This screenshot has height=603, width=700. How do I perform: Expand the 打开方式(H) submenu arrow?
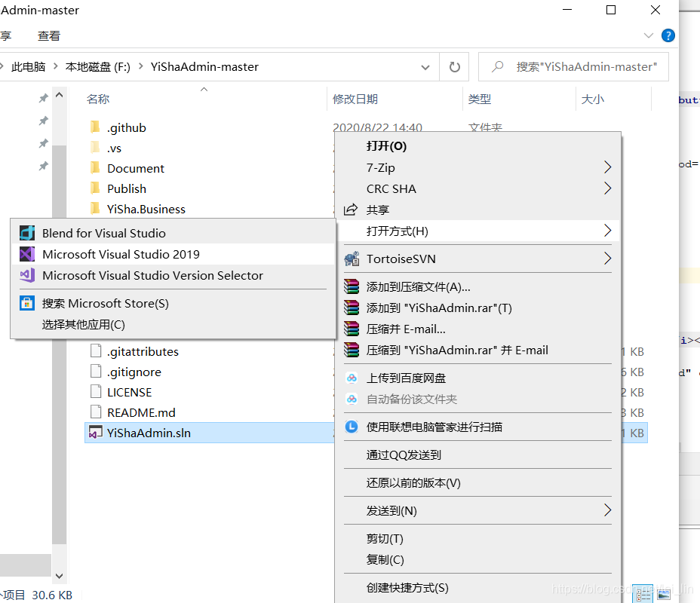coord(607,231)
